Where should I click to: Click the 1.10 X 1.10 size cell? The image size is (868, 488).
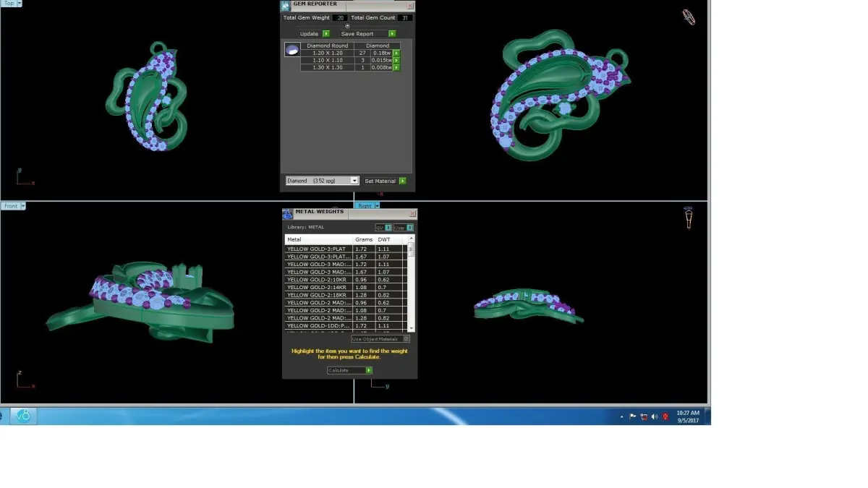point(328,60)
